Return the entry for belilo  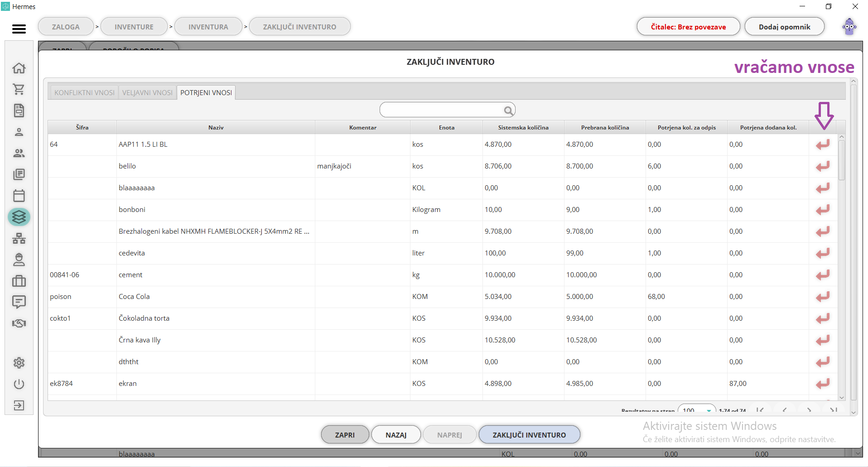pyautogui.click(x=823, y=166)
